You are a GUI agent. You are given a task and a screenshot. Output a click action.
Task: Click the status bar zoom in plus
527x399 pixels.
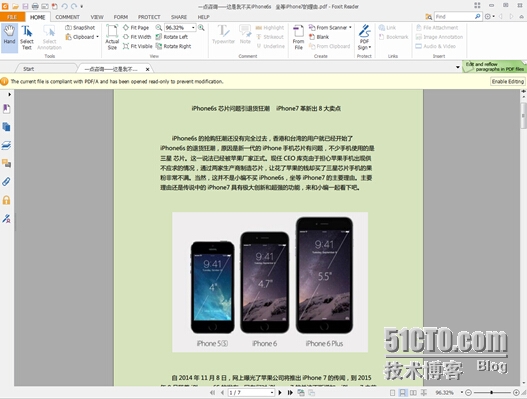pyautogui.click(x=517, y=393)
